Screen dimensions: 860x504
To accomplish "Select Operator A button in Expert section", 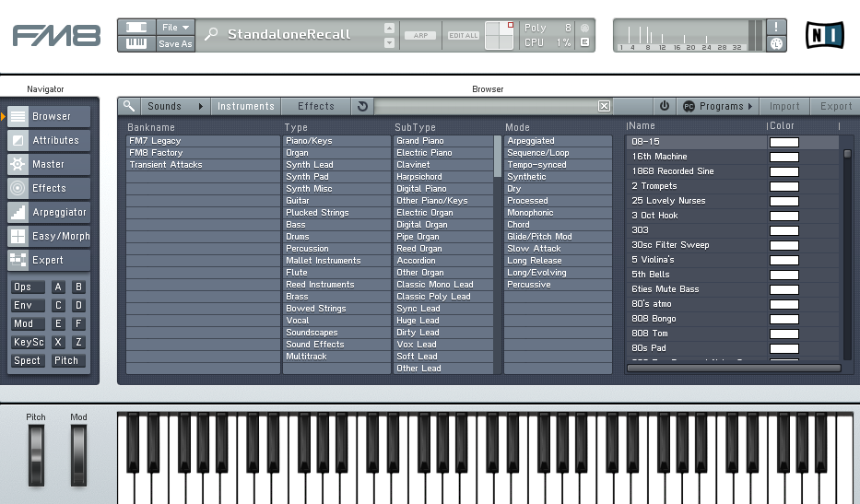I will pyautogui.click(x=58, y=287).
